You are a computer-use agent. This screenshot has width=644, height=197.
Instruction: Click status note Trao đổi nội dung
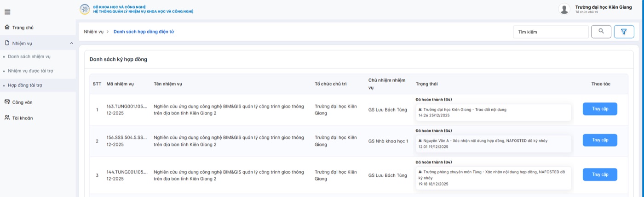(x=493, y=112)
